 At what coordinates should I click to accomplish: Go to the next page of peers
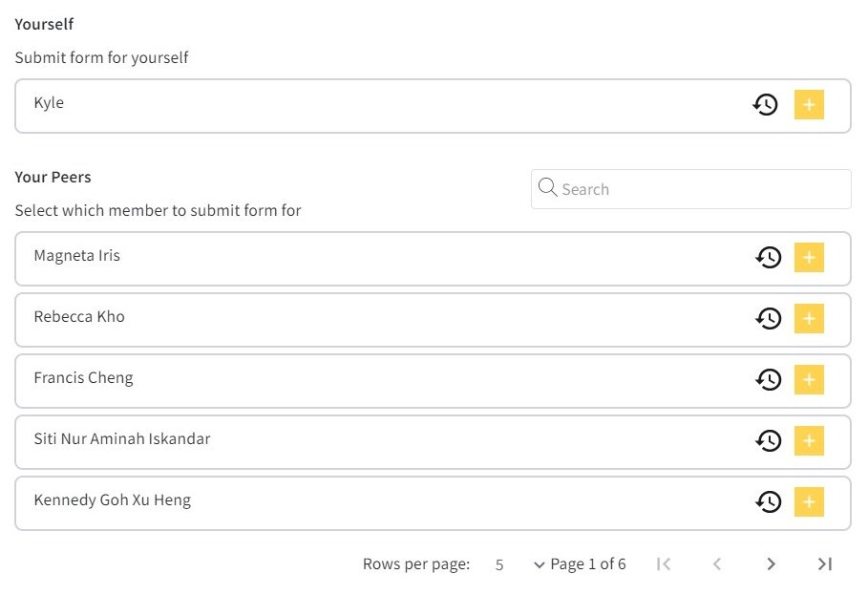771,564
